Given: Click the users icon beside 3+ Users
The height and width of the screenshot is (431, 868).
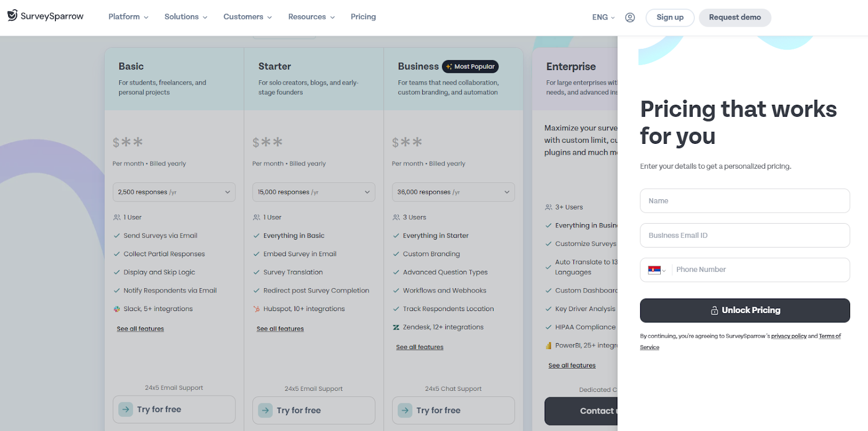Looking at the screenshot, I should click(x=548, y=207).
